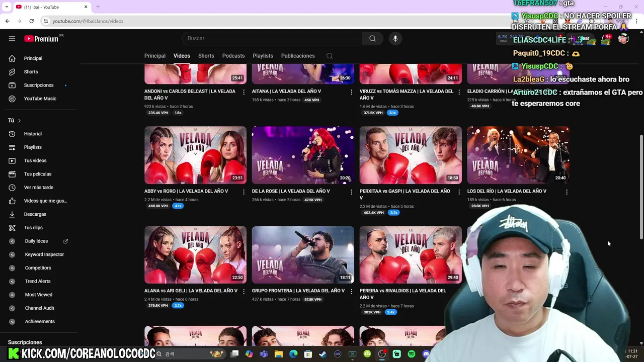Open options menu for VIRUZZ vs TOMÁS MAZZA
Viewport: 644px width, 362px height.
pyautogui.click(x=459, y=92)
